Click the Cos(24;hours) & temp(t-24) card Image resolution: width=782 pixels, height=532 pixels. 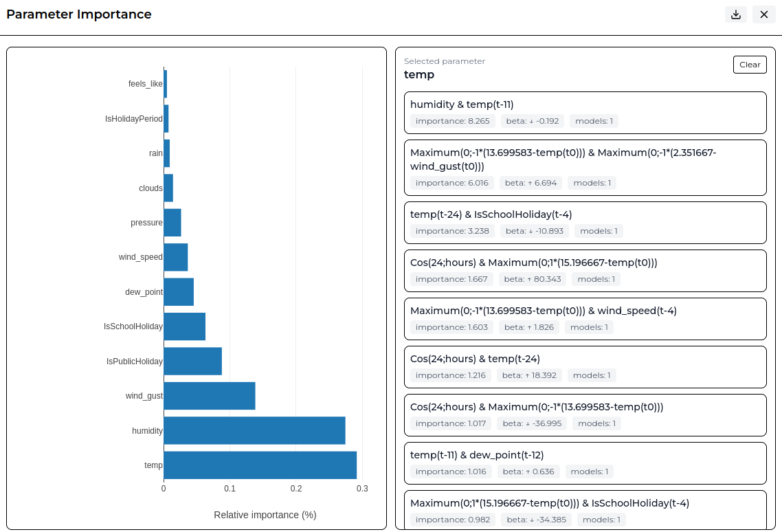(x=585, y=367)
